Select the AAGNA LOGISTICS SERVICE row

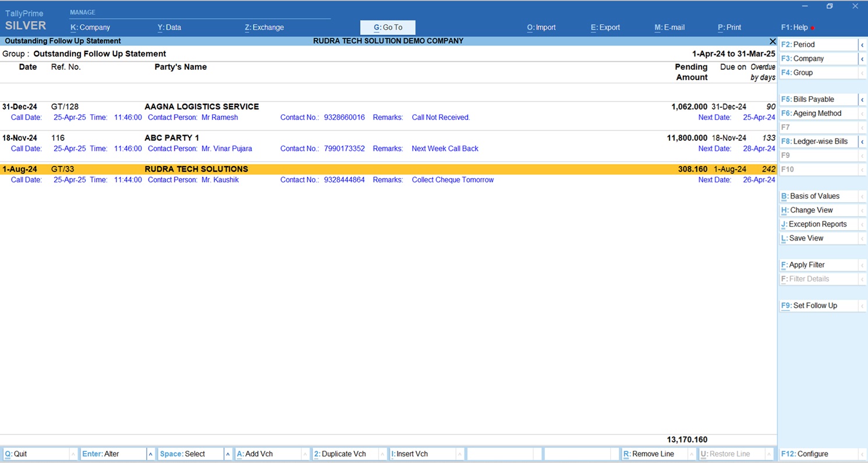click(201, 107)
